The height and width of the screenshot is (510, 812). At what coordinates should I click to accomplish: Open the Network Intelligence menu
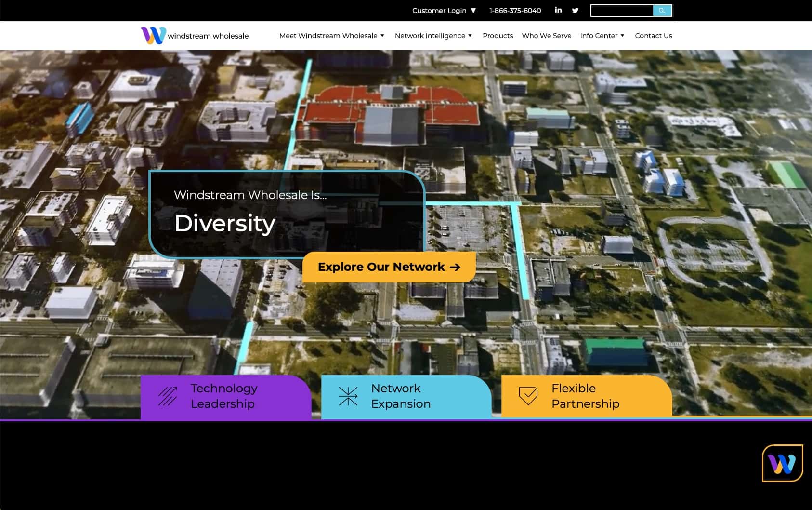[x=430, y=36]
